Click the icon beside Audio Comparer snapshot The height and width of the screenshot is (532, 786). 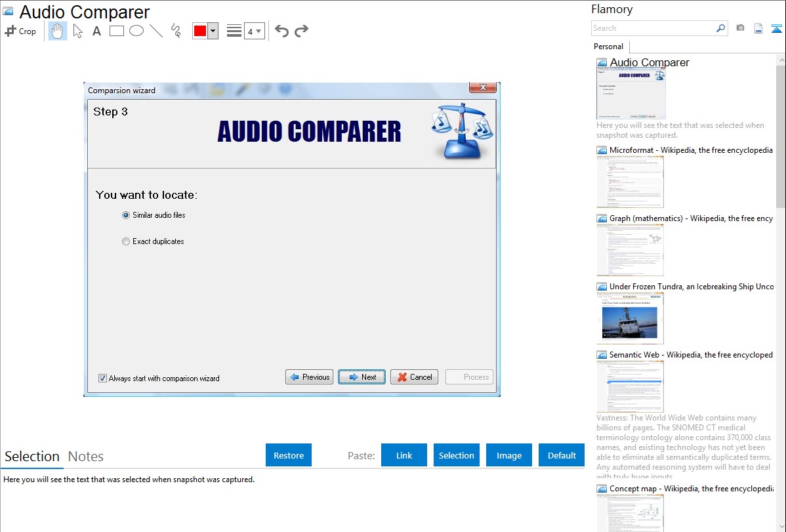[602, 63]
